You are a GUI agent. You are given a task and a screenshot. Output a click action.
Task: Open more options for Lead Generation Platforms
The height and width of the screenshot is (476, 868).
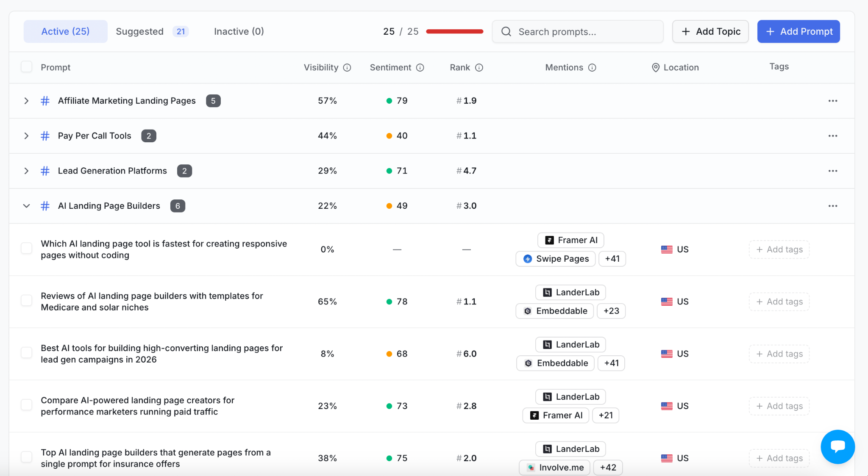[x=832, y=171]
